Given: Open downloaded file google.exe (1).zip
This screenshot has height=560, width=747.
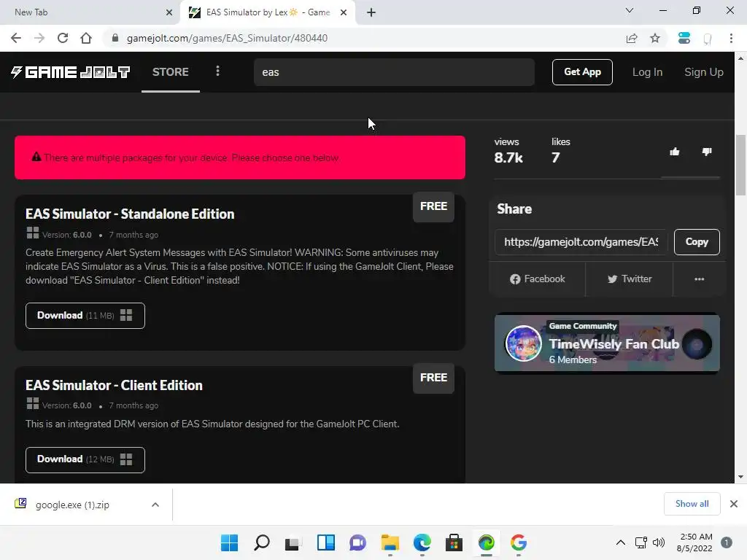Looking at the screenshot, I should pos(72,505).
